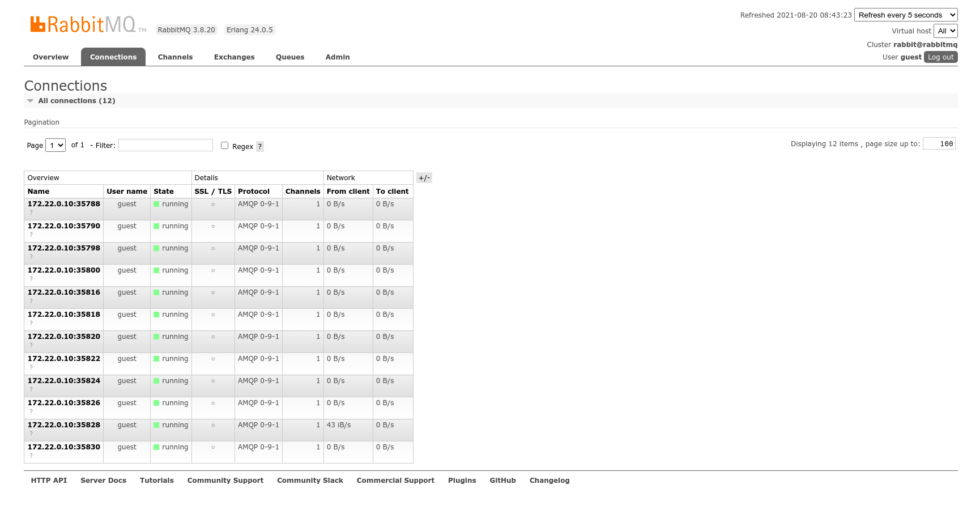Click the Erlang 24.0.5 version label

[x=249, y=30]
